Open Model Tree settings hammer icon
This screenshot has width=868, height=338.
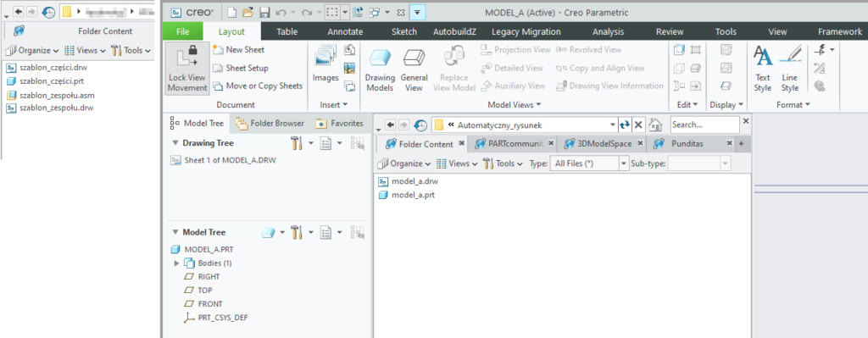coord(297,233)
